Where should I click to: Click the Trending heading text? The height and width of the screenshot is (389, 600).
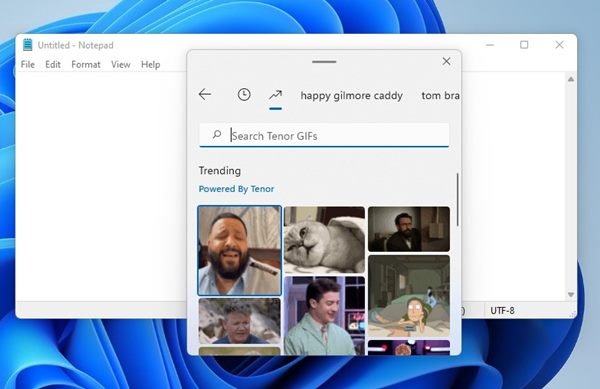(220, 171)
